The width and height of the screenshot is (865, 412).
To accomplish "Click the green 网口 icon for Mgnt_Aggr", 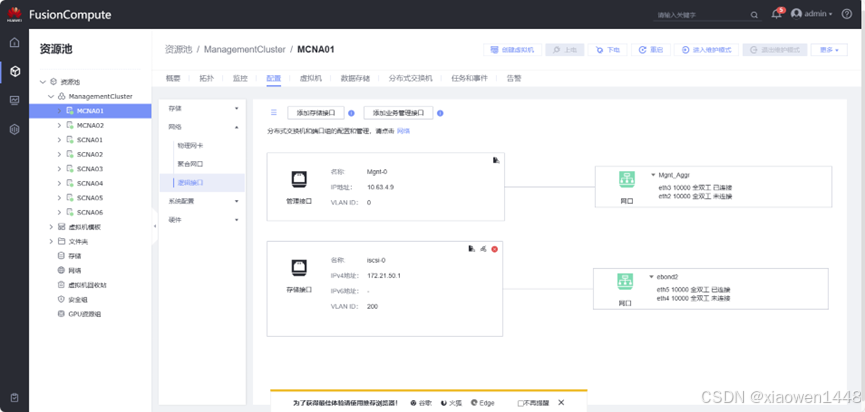I will 626,179.
